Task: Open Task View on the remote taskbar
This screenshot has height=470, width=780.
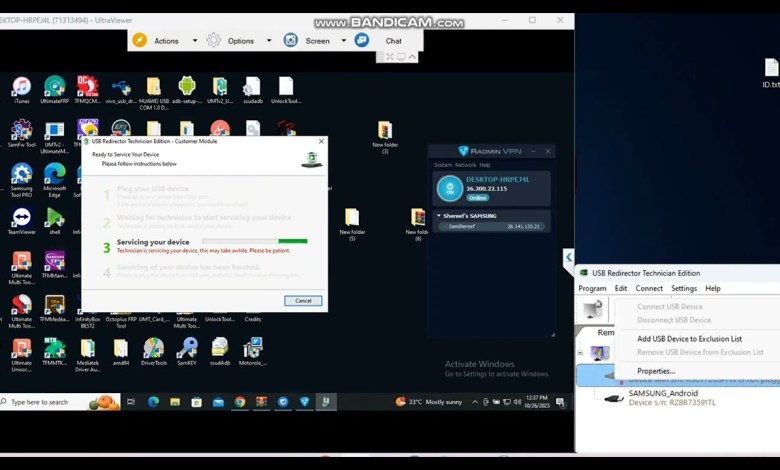Action: (x=131, y=402)
